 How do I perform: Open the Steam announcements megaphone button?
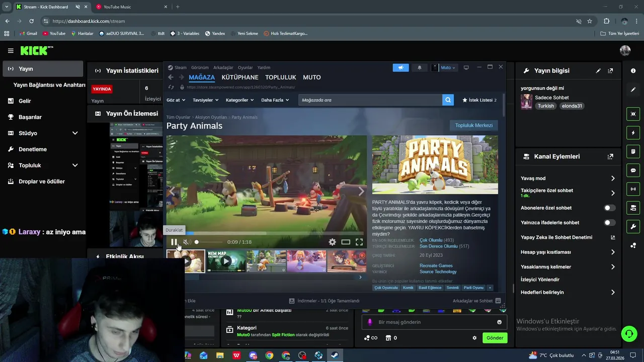(401, 67)
